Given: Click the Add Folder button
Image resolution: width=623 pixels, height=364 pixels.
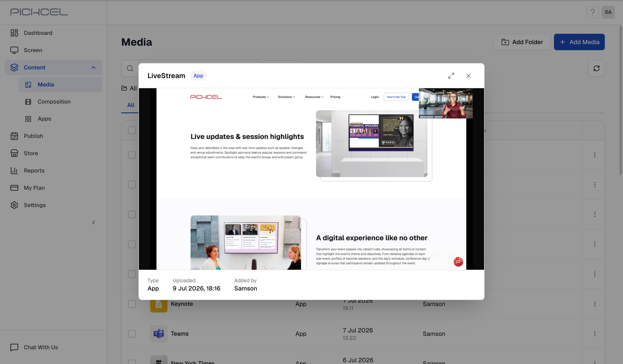Looking at the screenshot, I should [x=522, y=42].
